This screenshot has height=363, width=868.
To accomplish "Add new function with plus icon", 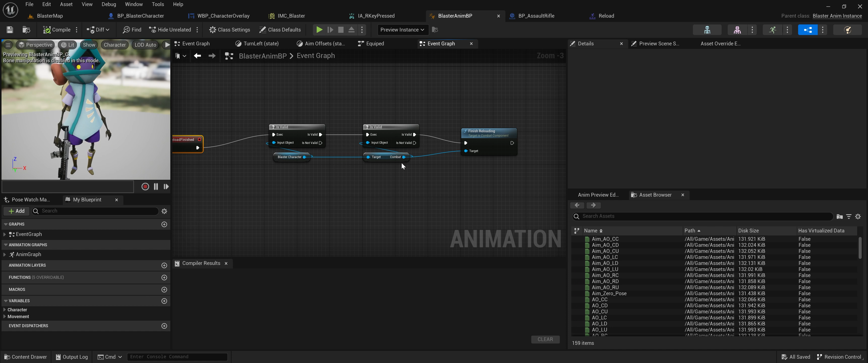I will (x=164, y=278).
